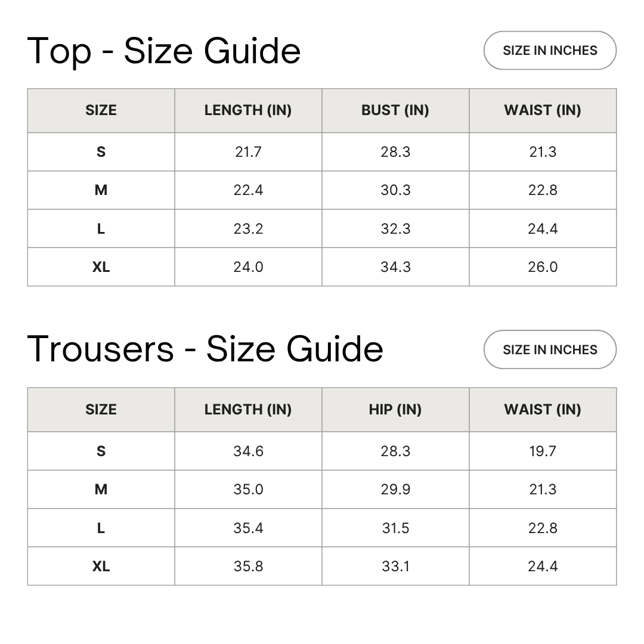Click the Top - Size Guide heading
Screen dimensions: 644x644
[164, 51]
